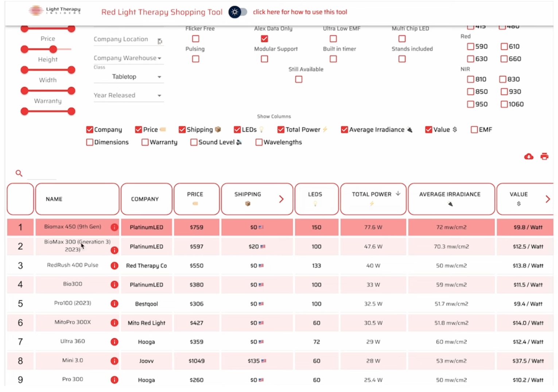Check the 850 NIR wavelength box
Screen dimensions: 558x392
[x=470, y=92]
